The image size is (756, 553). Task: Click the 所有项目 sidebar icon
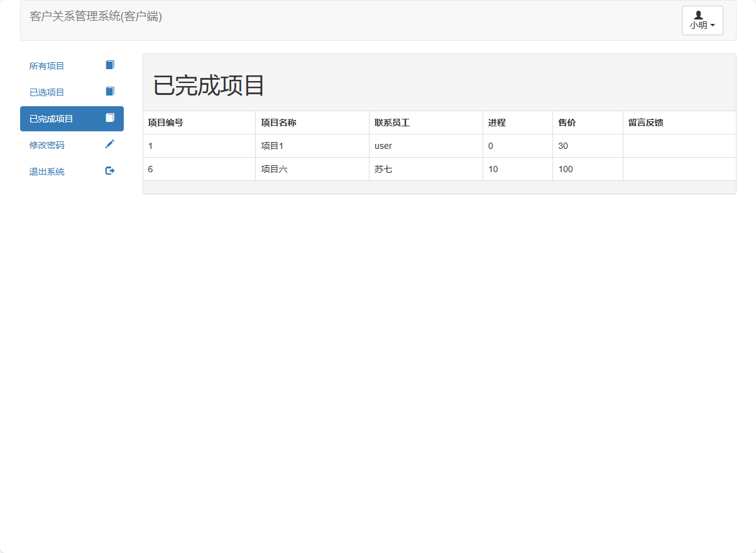click(x=110, y=64)
